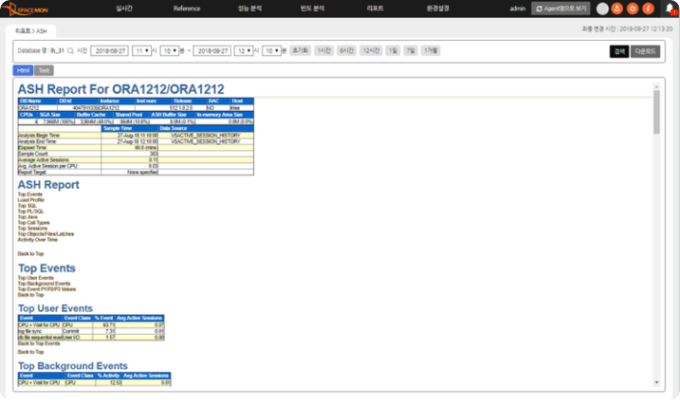Select the 7일 range button
The height and width of the screenshot is (400, 680).
coord(410,51)
